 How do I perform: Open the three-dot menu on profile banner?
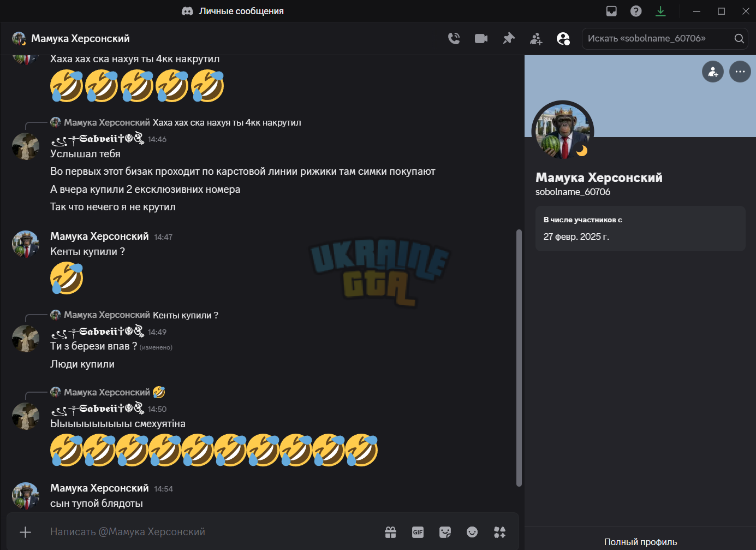tap(740, 72)
